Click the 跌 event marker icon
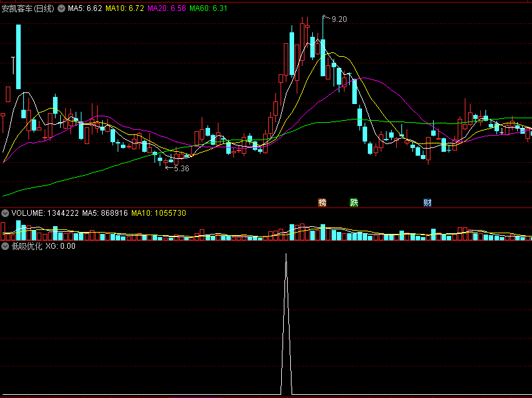 (x=354, y=202)
